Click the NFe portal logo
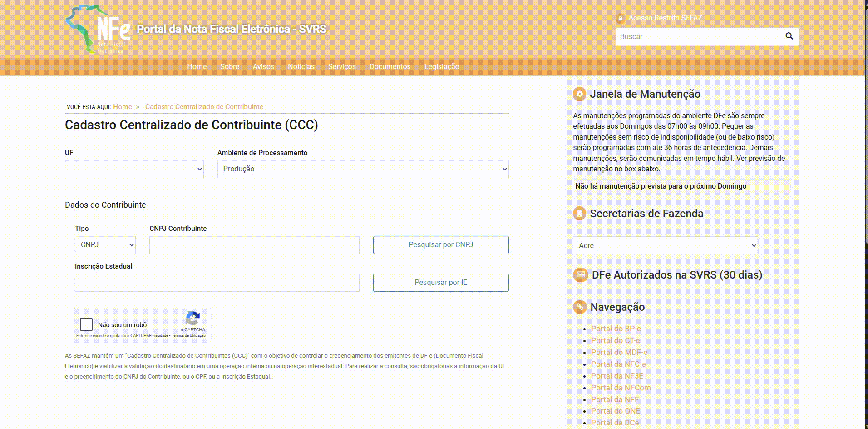 [x=98, y=30]
